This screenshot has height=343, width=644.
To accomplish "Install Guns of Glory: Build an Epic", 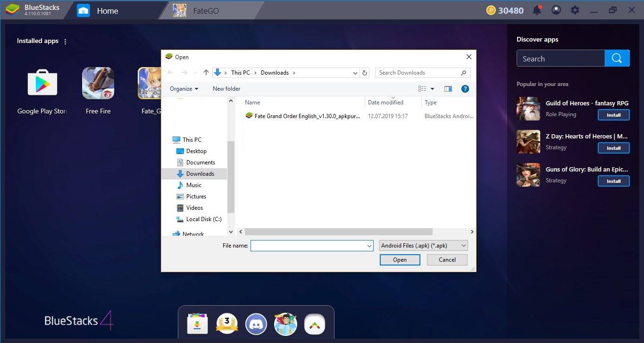I will point(613,181).
